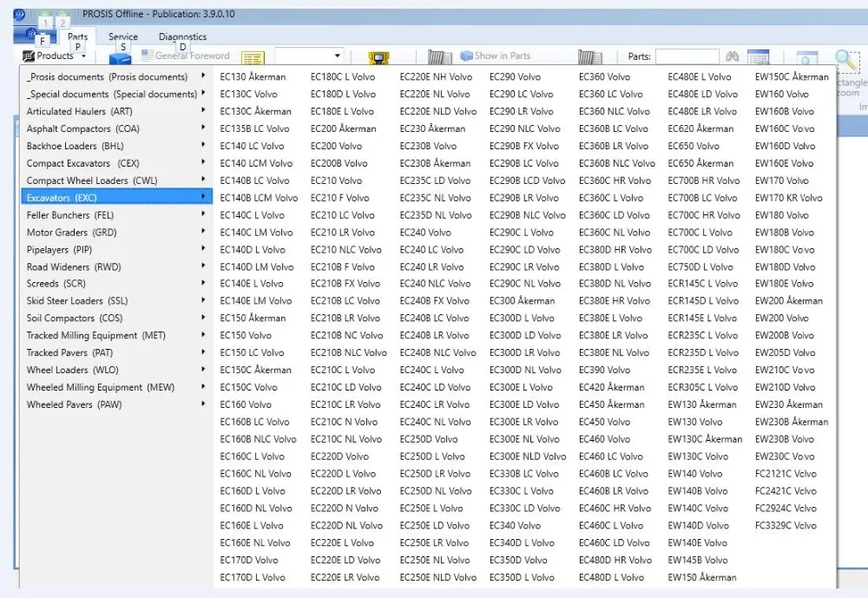Select EC140B LCM Volvo model
The height and width of the screenshot is (598, 868).
pyautogui.click(x=259, y=198)
